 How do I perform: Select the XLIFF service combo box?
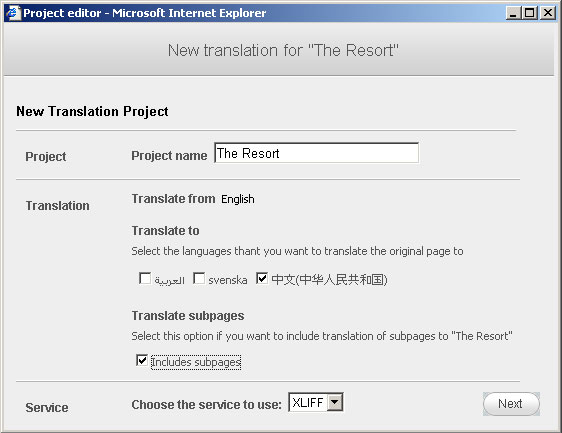316,402
